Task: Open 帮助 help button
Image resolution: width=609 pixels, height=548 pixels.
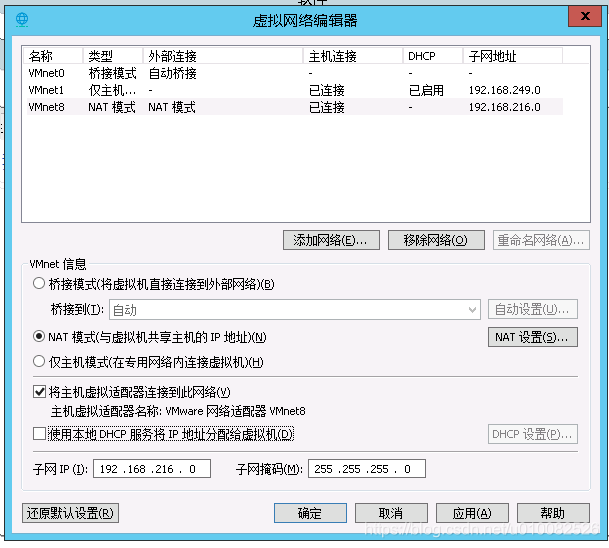Action: pos(553,513)
